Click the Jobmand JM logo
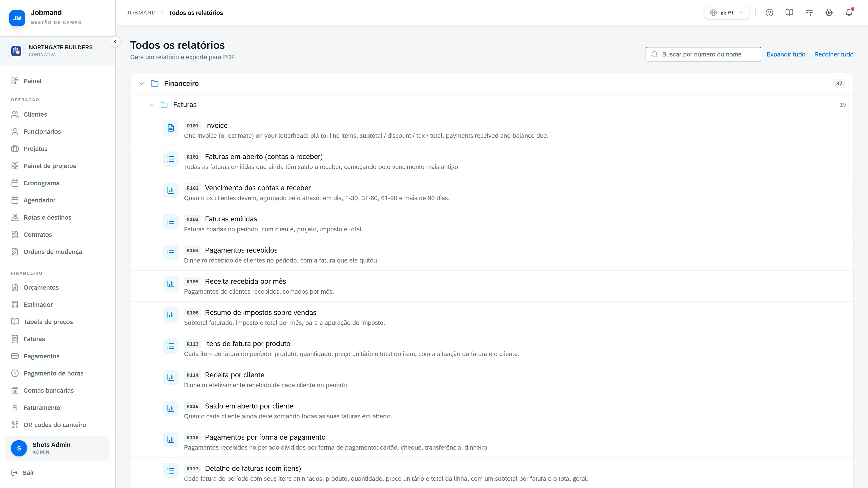 [x=17, y=18]
